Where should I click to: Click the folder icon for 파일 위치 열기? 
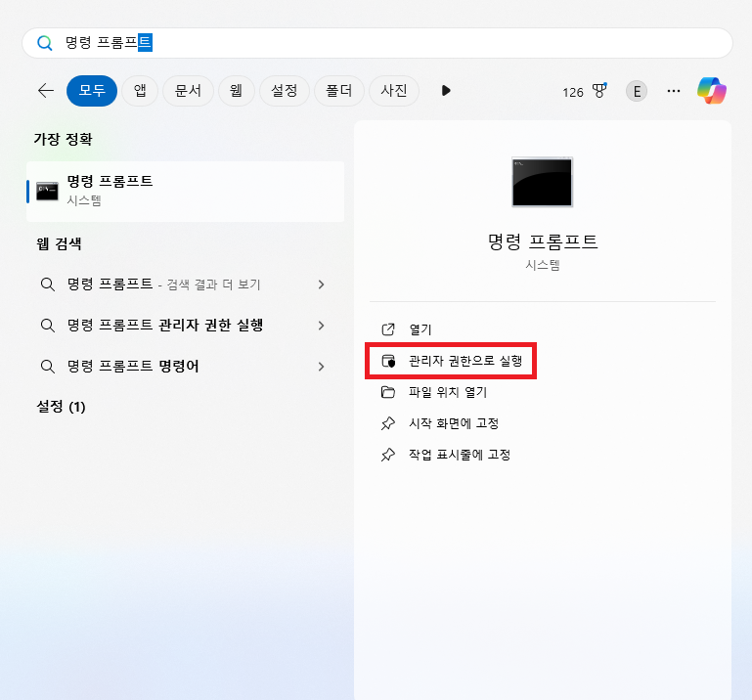point(388,392)
